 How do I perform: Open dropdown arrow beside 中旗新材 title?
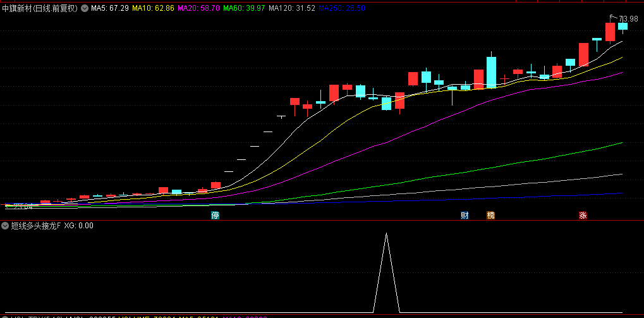point(85,8)
